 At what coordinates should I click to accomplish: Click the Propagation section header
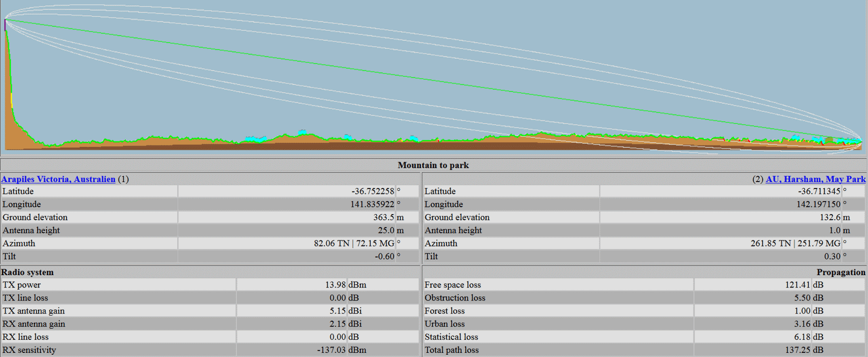(840, 272)
